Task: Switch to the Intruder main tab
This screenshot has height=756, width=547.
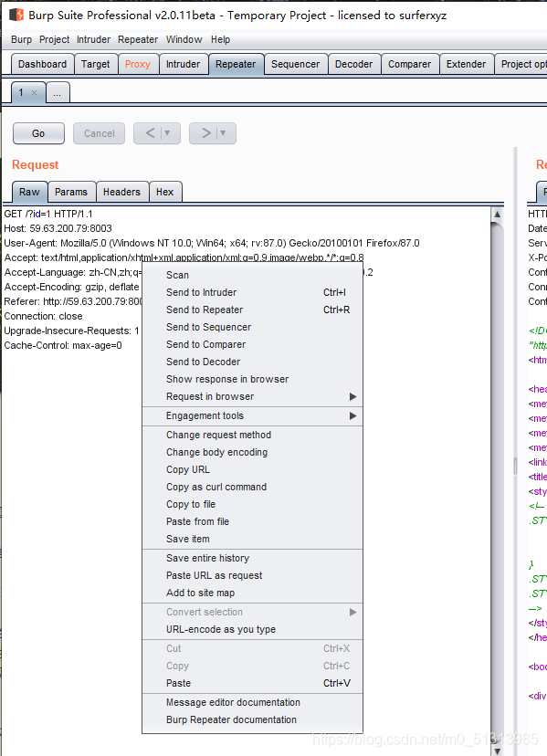Action: pyautogui.click(x=183, y=64)
